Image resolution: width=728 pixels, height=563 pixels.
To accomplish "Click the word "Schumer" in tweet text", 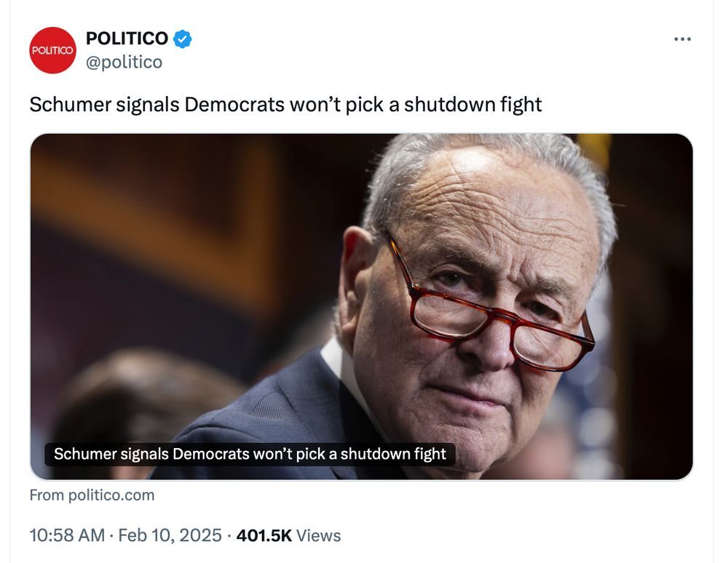I will [x=70, y=105].
